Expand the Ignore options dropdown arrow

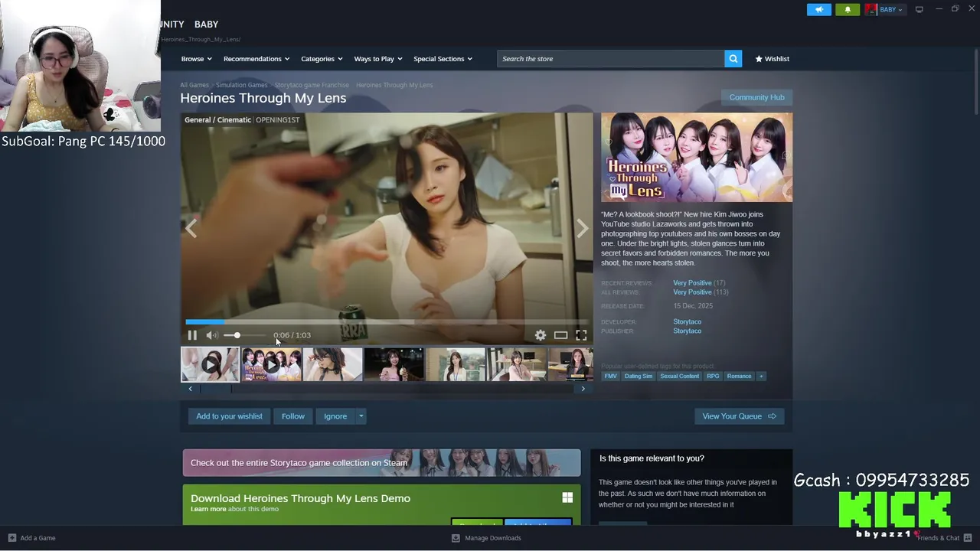pyautogui.click(x=361, y=416)
